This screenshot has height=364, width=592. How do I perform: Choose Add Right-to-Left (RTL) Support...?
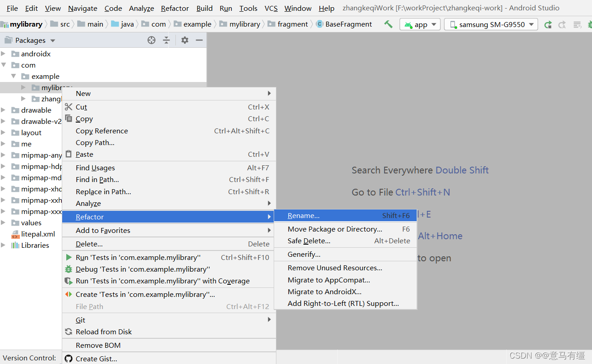coord(345,303)
